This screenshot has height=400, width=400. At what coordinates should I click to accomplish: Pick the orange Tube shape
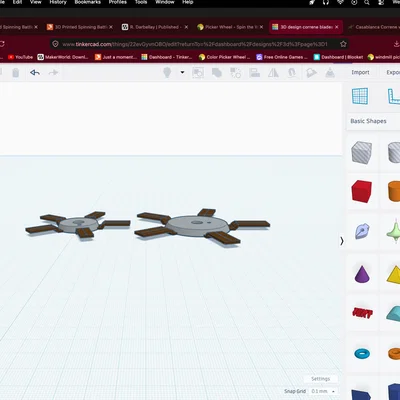[x=394, y=353]
